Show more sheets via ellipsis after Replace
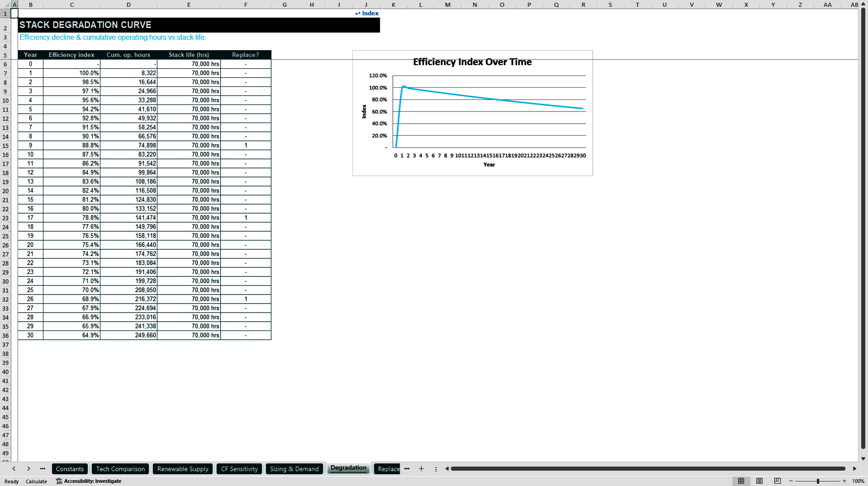Image resolution: width=868 pixels, height=486 pixels. click(x=407, y=469)
